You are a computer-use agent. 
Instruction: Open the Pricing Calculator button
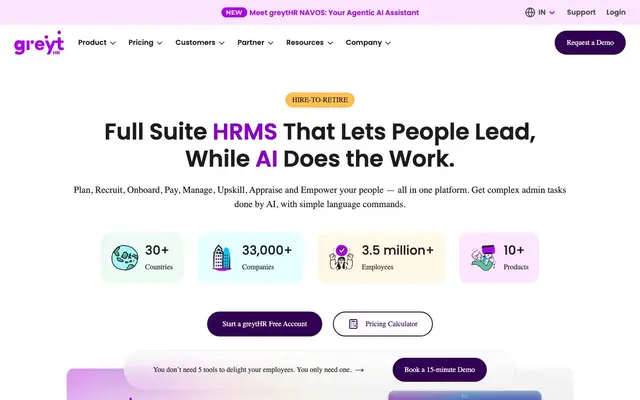383,324
